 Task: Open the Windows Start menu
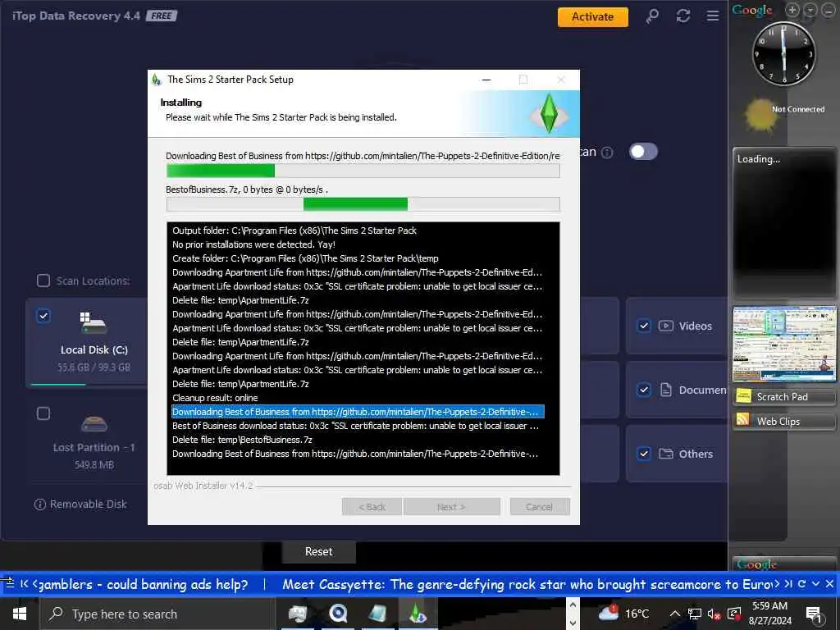click(20, 614)
